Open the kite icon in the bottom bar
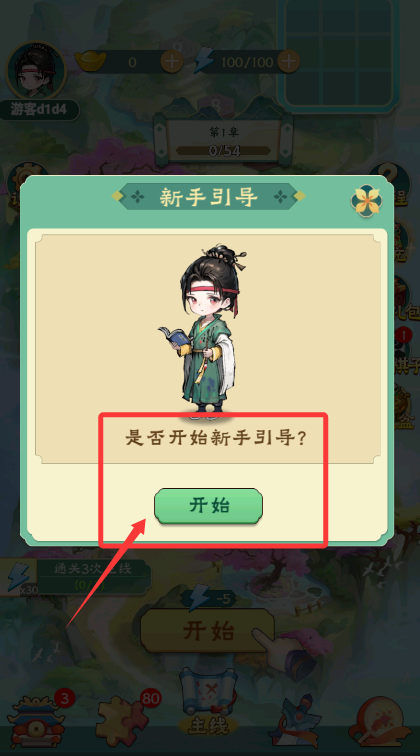The width and height of the screenshot is (420, 756). pyautogui.click(x=295, y=723)
